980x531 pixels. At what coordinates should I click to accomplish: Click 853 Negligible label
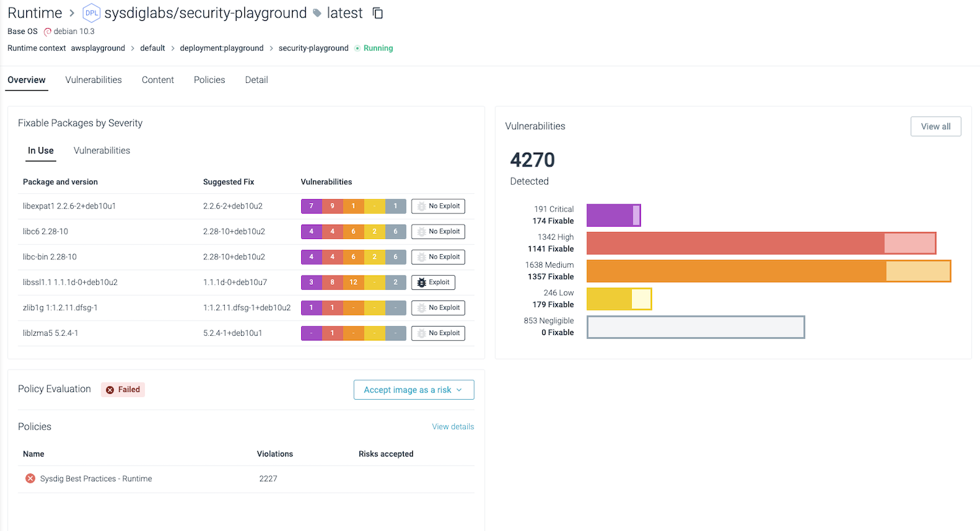(x=549, y=321)
